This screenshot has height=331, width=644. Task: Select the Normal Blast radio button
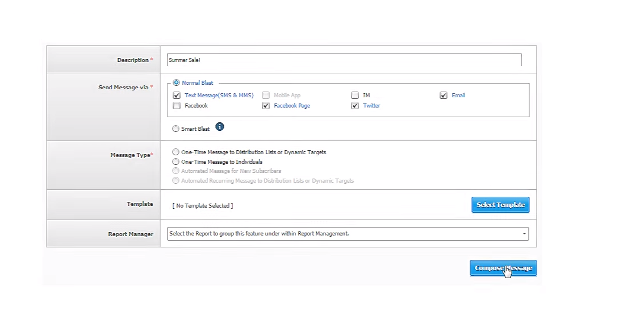click(x=176, y=83)
